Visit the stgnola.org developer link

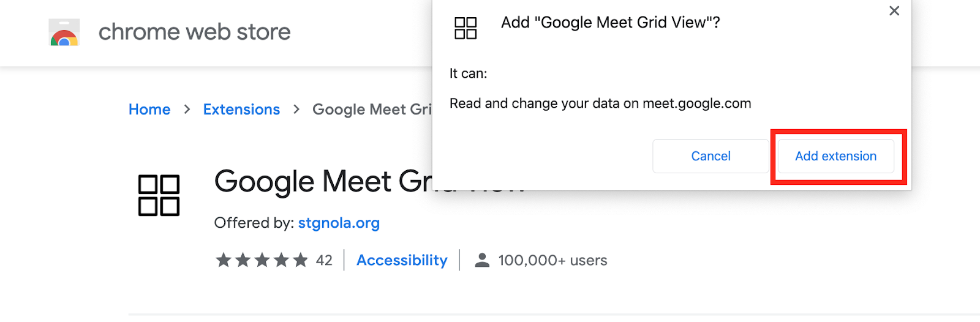point(339,223)
